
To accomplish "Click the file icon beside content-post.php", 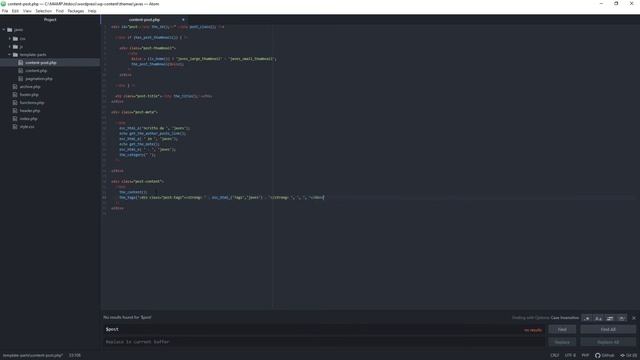I will click(x=21, y=63).
